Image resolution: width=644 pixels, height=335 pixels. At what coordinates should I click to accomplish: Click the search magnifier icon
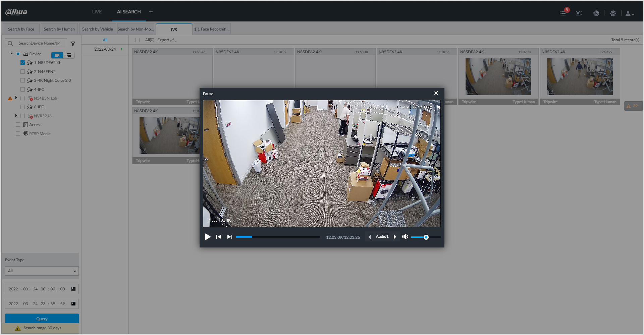(x=10, y=43)
